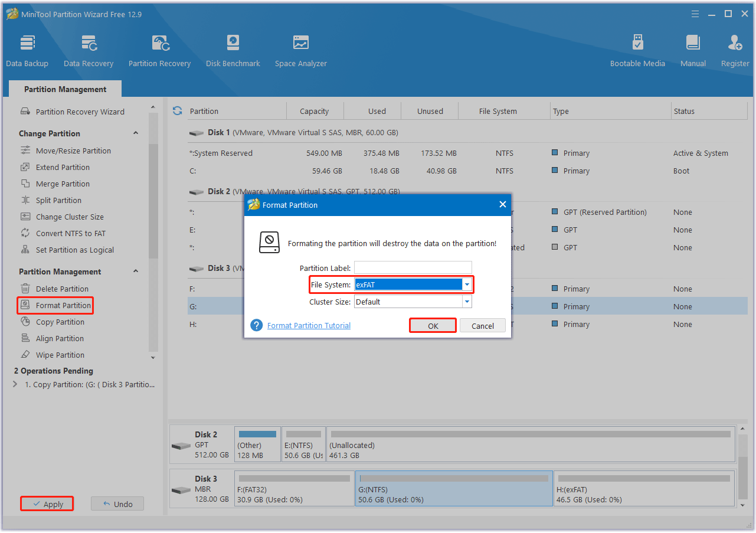Image resolution: width=756 pixels, height=533 pixels.
Task: Confirm the format with OK
Action: [433, 326]
